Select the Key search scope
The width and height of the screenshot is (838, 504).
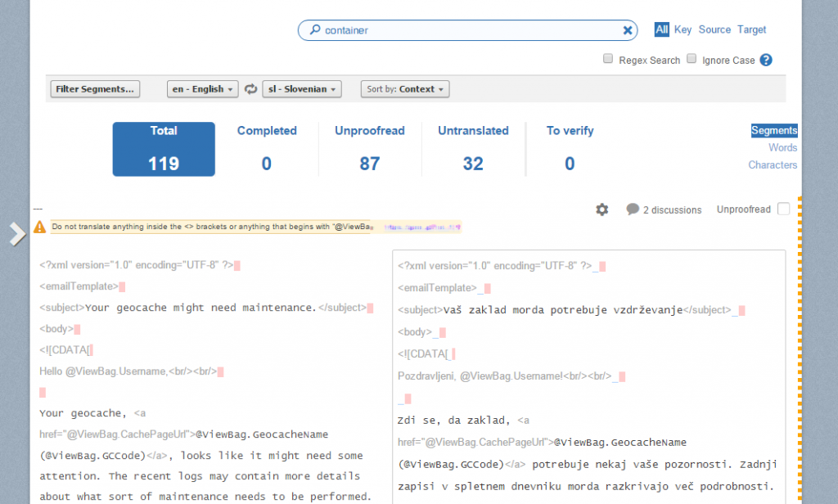(x=683, y=29)
